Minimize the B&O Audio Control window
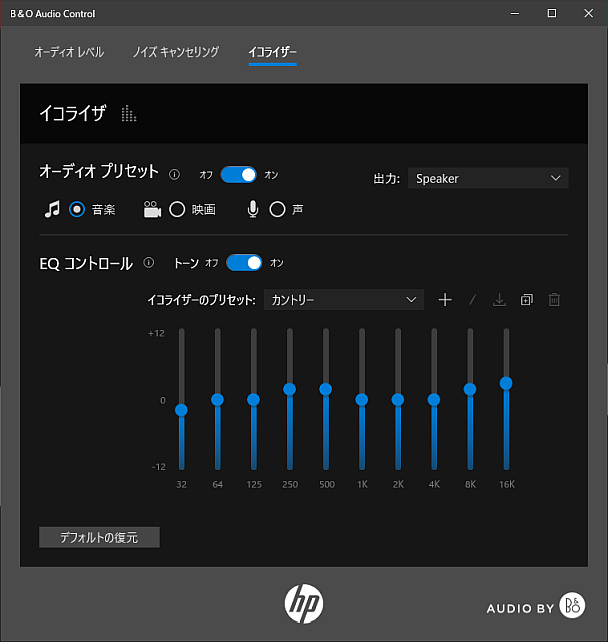 pos(515,14)
